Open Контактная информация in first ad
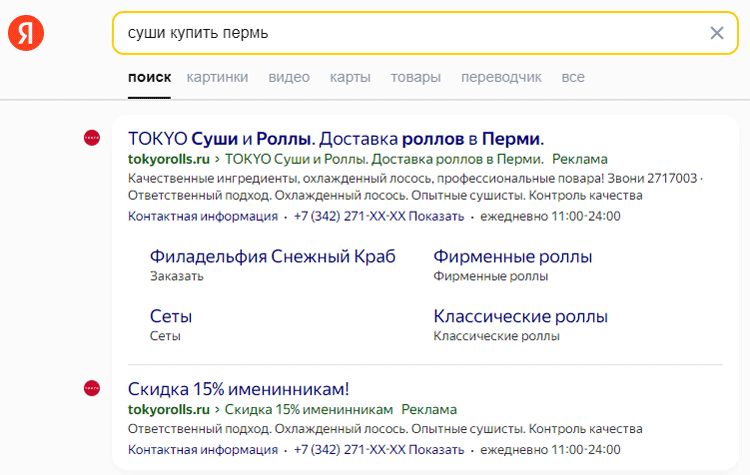Image resolution: width=750 pixels, height=475 pixels. 203,216
